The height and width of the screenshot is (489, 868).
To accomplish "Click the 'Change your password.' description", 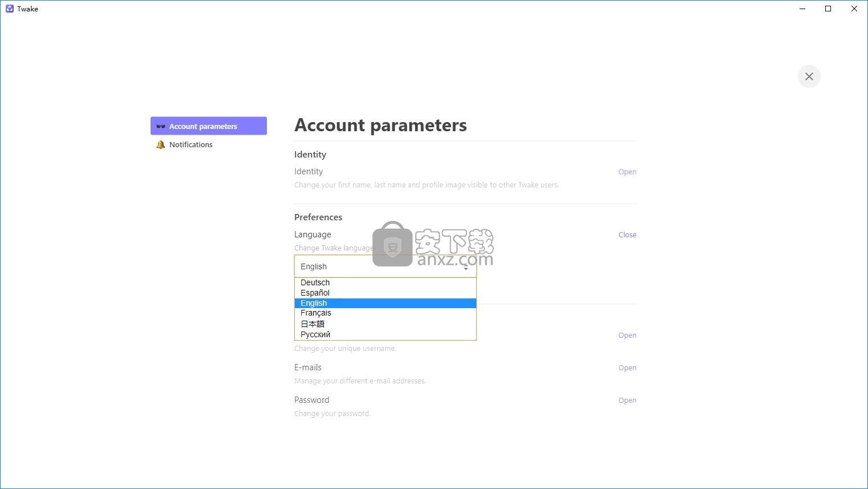I will point(332,414).
